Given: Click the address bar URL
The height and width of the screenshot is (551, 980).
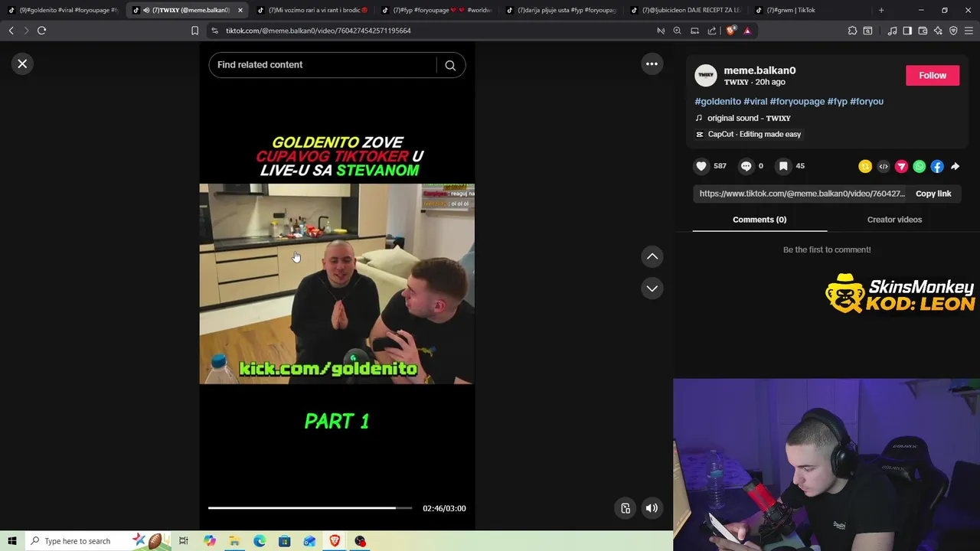Looking at the screenshot, I should coord(318,31).
